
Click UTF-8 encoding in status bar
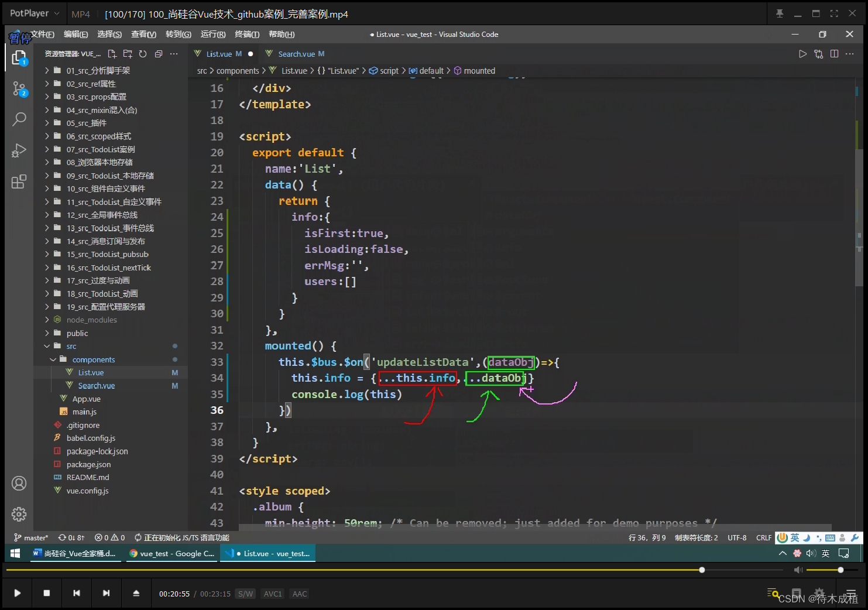point(737,537)
